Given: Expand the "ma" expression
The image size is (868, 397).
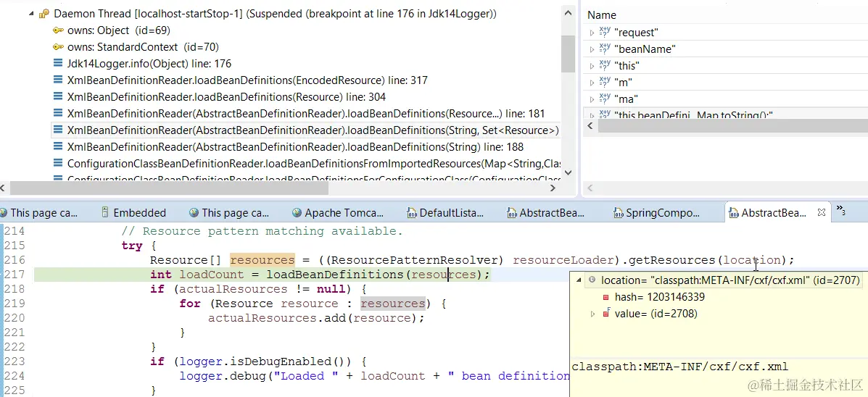Looking at the screenshot, I should pyautogui.click(x=592, y=99).
